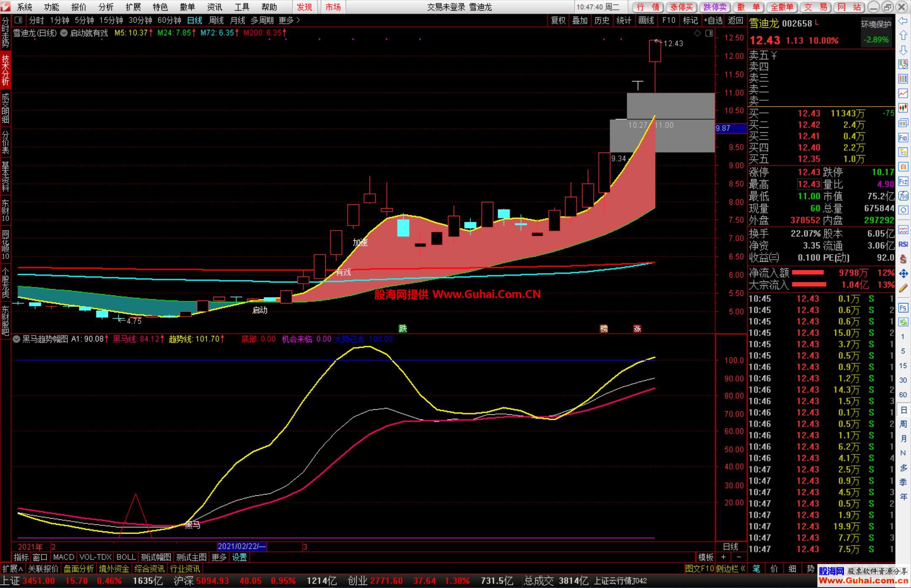Image resolution: width=911 pixels, height=588 pixels.
Task: Collapse the 侧边栏 side panel
Action: pyautogui.click(x=731, y=569)
